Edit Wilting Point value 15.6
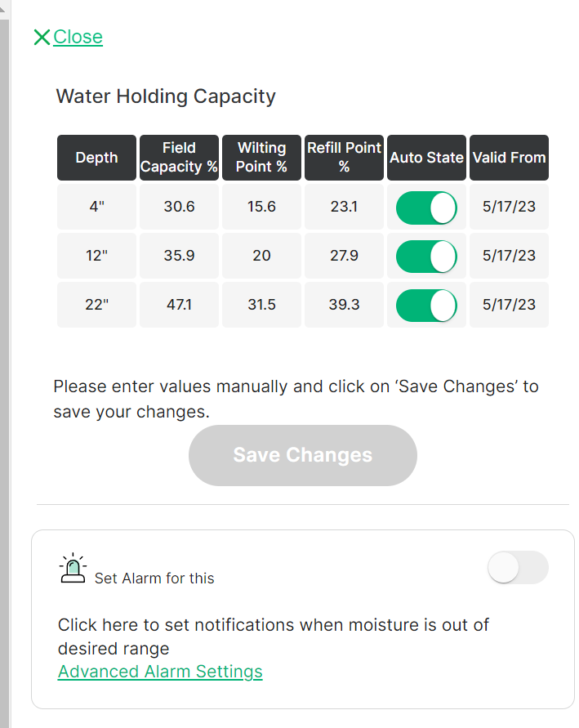 (x=261, y=208)
